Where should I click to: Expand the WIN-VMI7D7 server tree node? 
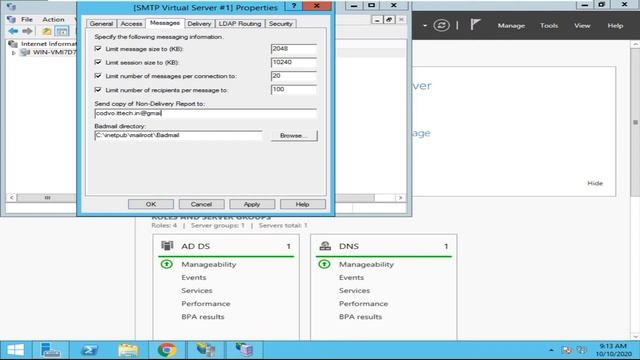click(x=13, y=53)
